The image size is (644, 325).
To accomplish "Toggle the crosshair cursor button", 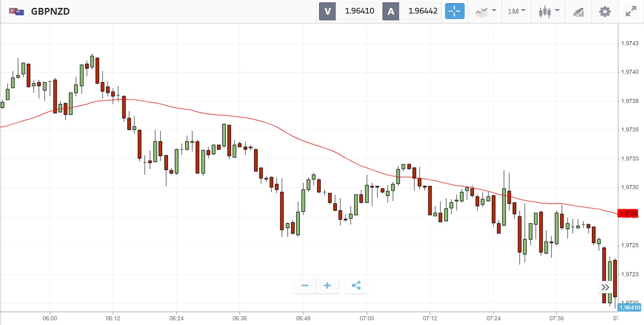I will pyautogui.click(x=455, y=11).
